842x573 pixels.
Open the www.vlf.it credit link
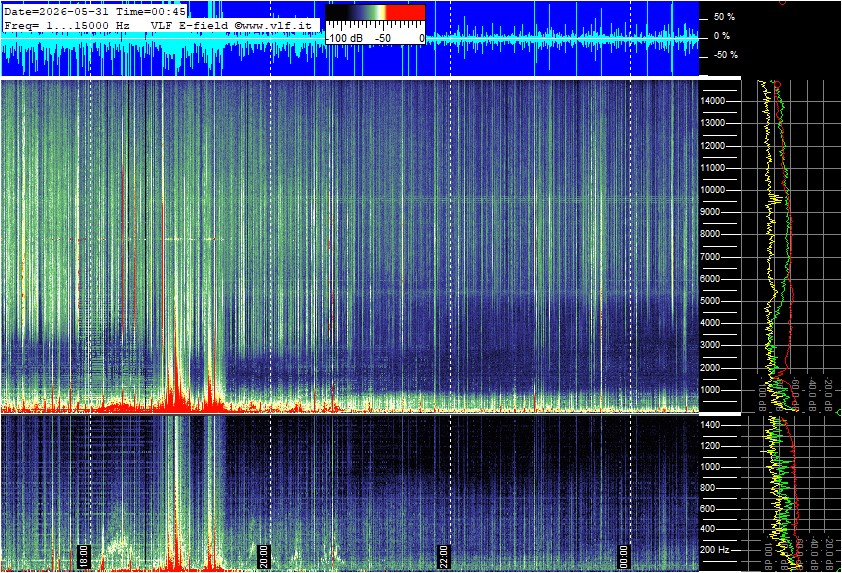273,25
